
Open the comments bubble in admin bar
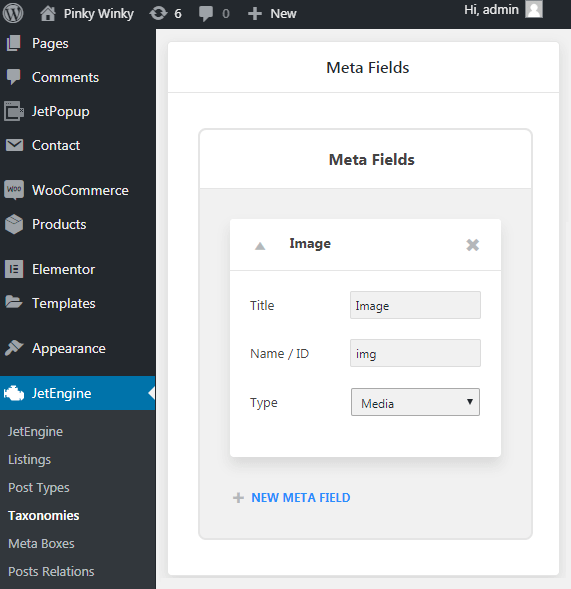[205, 14]
